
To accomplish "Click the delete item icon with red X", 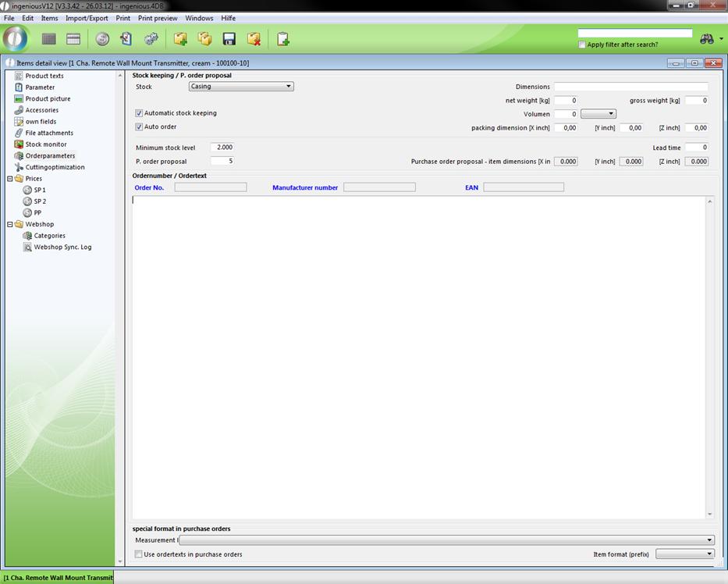I will 254,39.
